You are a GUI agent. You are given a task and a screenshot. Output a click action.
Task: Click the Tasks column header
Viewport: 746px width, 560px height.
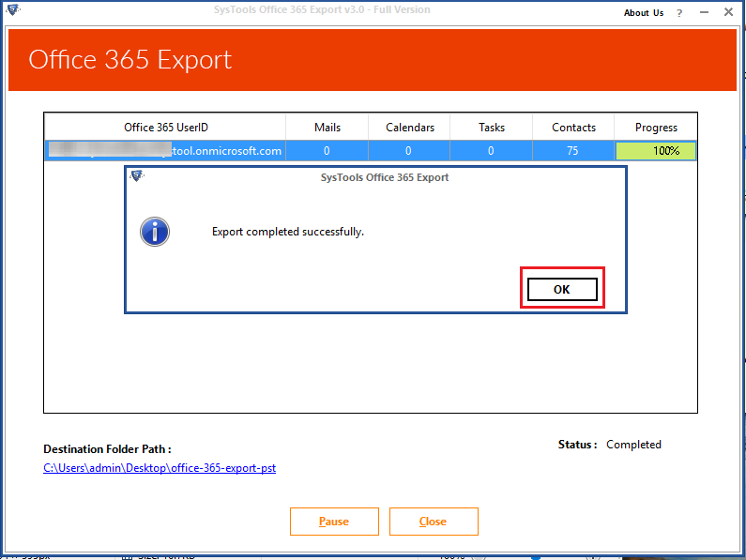[492, 128]
